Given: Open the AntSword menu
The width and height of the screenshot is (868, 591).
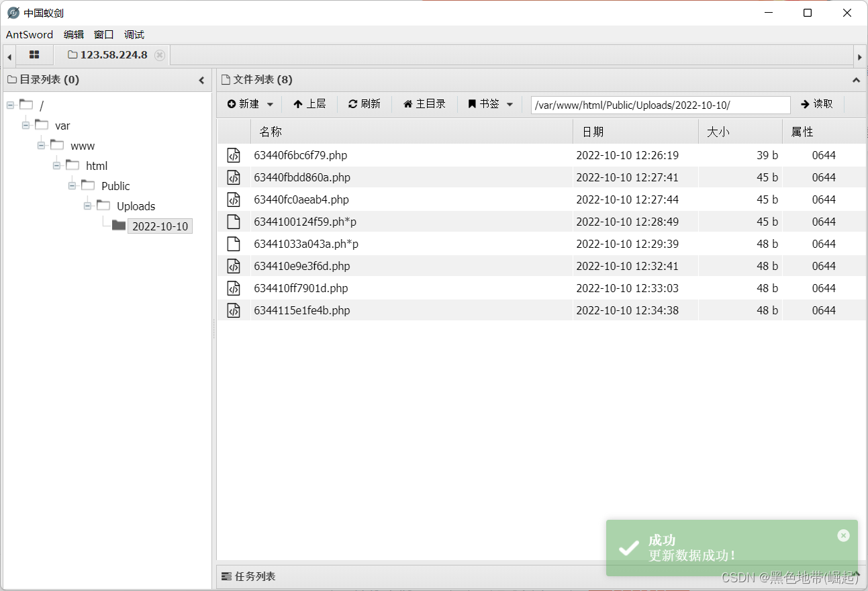Looking at the screenshot, I should [30, 35].
